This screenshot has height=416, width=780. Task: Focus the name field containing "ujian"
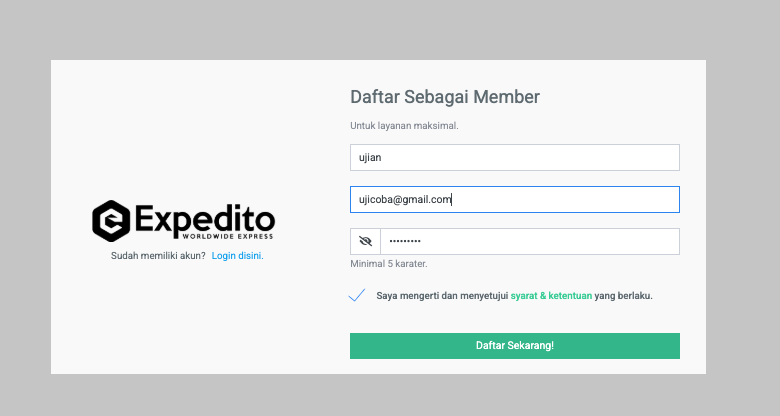514,157
